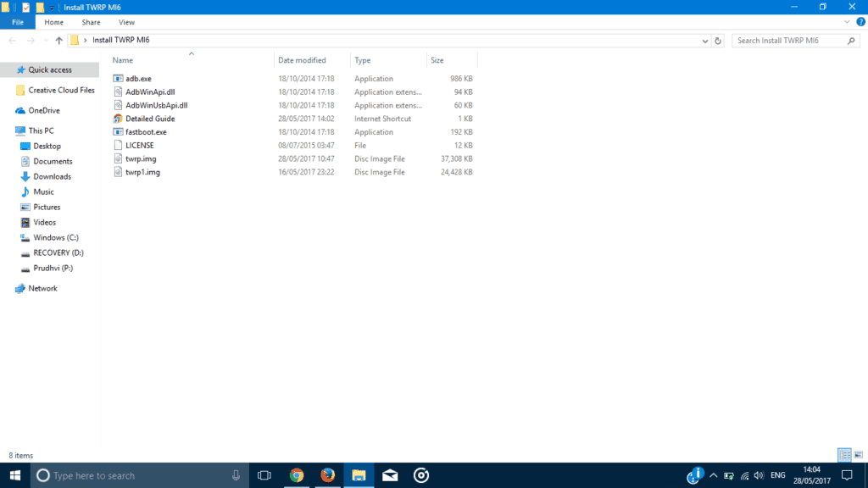Click the Properties quick access toolbar icon
Viewport: 868px width, 488px height.
pyautogui.click(x=26, y=7)
